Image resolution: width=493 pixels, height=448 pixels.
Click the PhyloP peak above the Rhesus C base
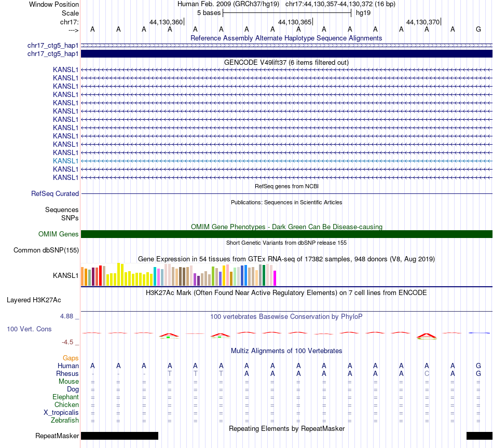[427, 336]
